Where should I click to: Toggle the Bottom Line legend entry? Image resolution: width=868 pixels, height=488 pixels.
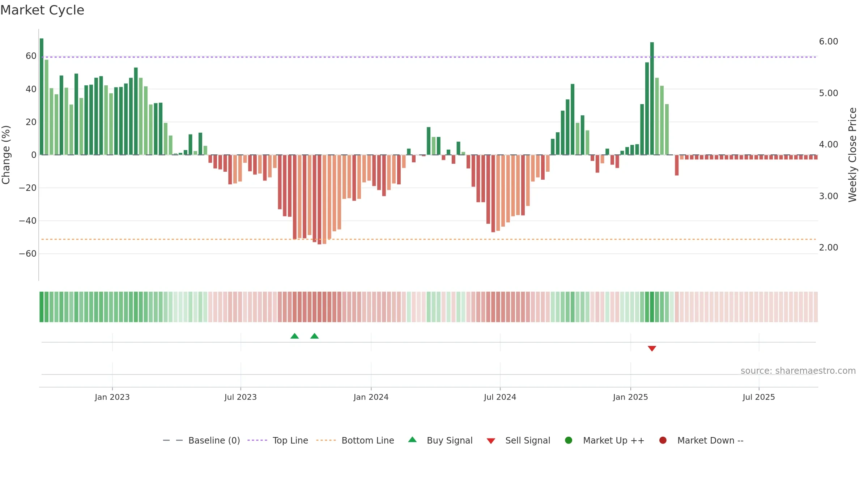pyautogui.click(x=355, y=440)
